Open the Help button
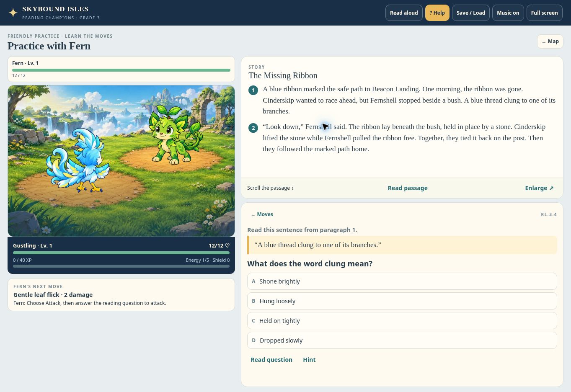The width and height of the screenshot is (571, 392). (x=437, y=13)
